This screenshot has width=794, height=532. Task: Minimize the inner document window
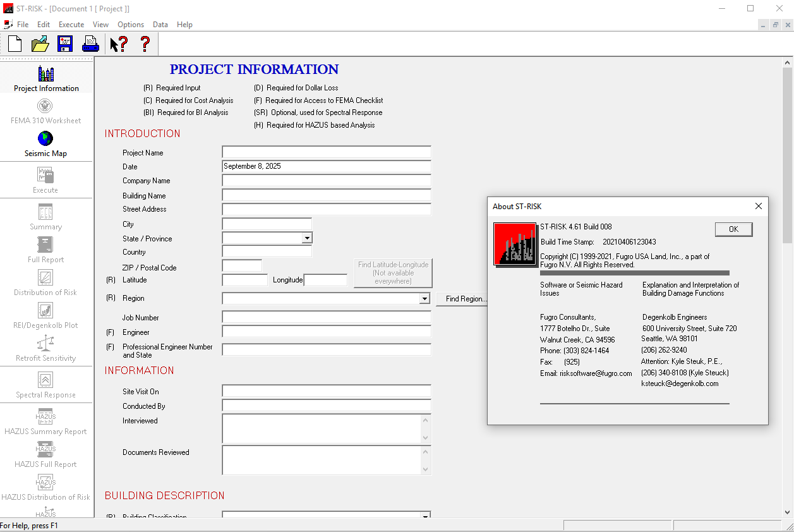pos(764,25)
